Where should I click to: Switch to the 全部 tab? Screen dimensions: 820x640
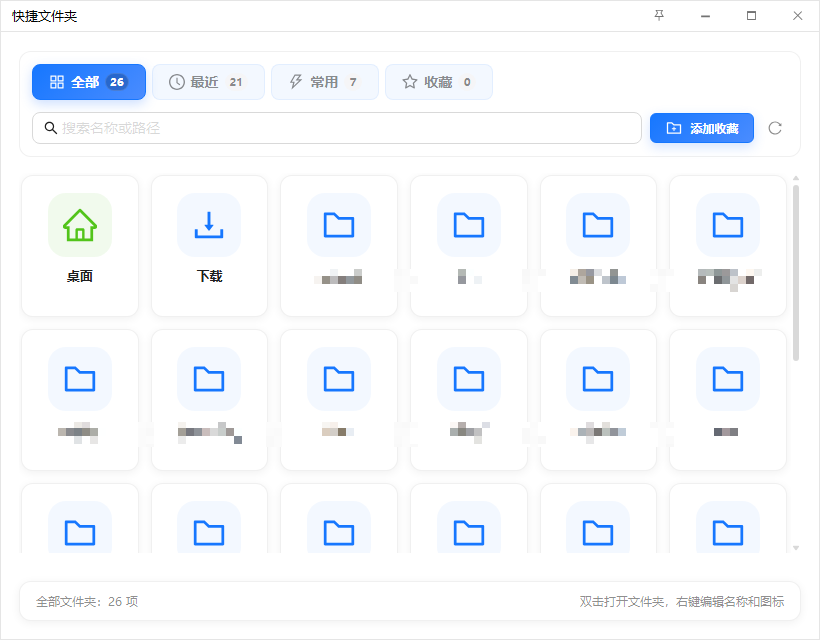coord(89,82)
